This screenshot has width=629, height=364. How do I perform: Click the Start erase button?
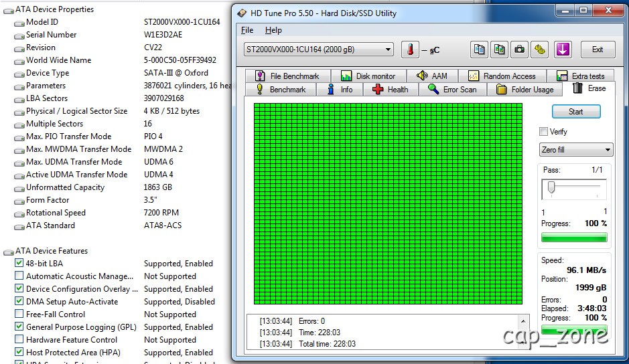click(576, 112)
